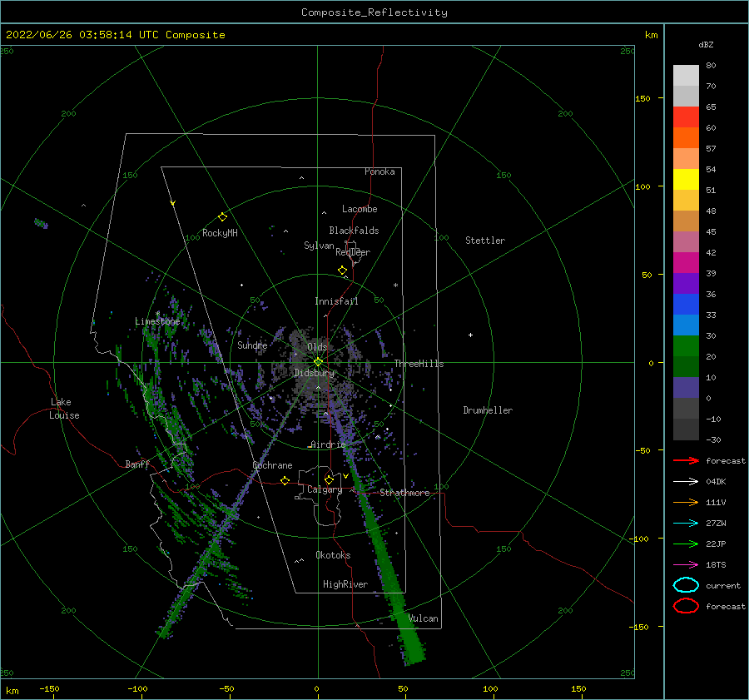This screenshot has width=749, height=700.
Task: Click the magenta 39-42 dBZ color swatch
Action: pos(686,262)
